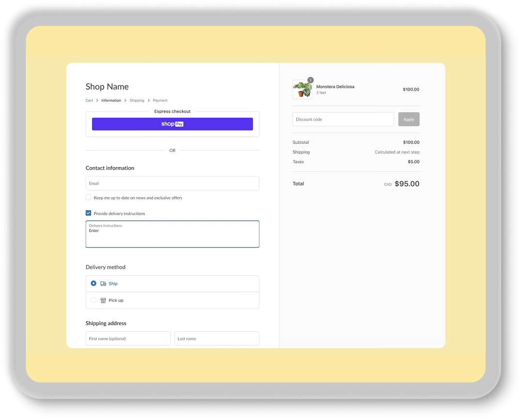Click into the Discount code field

click(x=343, y=120)
